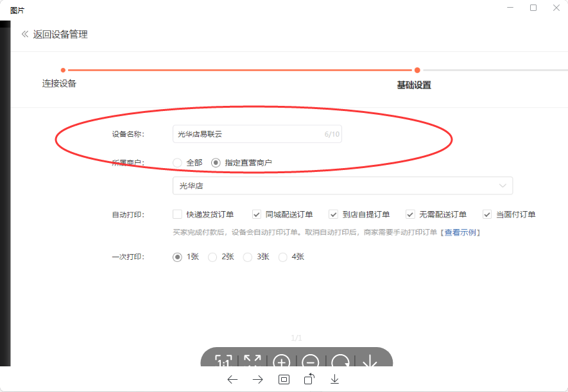Select the 连接设备 step
This screenshot has width=568, height=392.
coord(60,83)
